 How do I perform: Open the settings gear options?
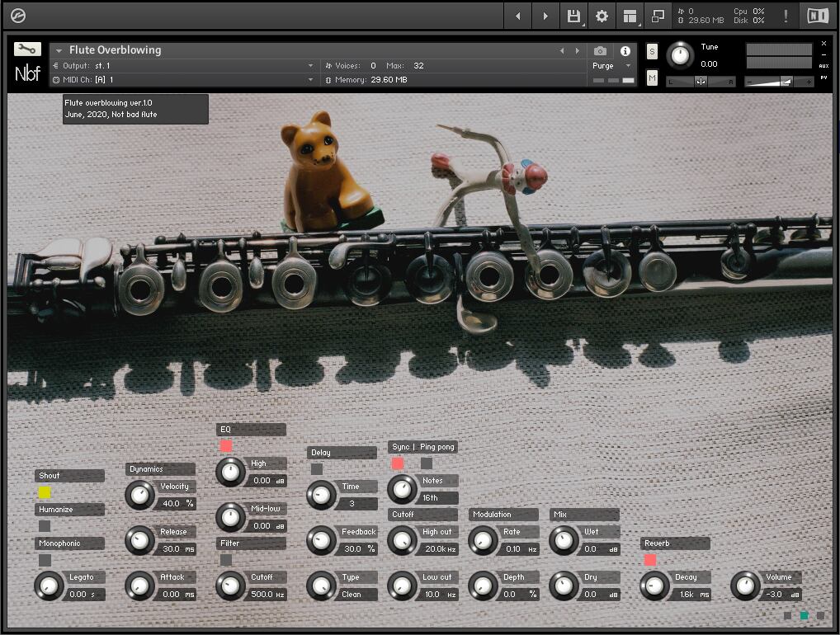click(602, 16)
